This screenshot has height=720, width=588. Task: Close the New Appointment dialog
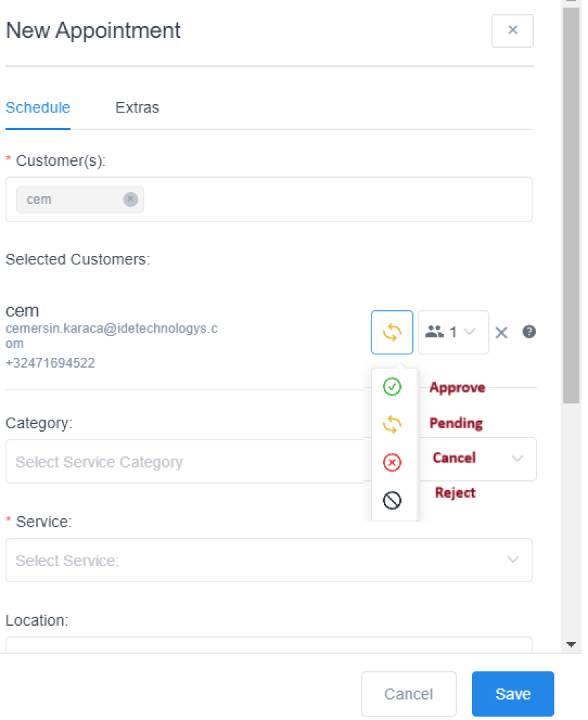click(512, 30)
